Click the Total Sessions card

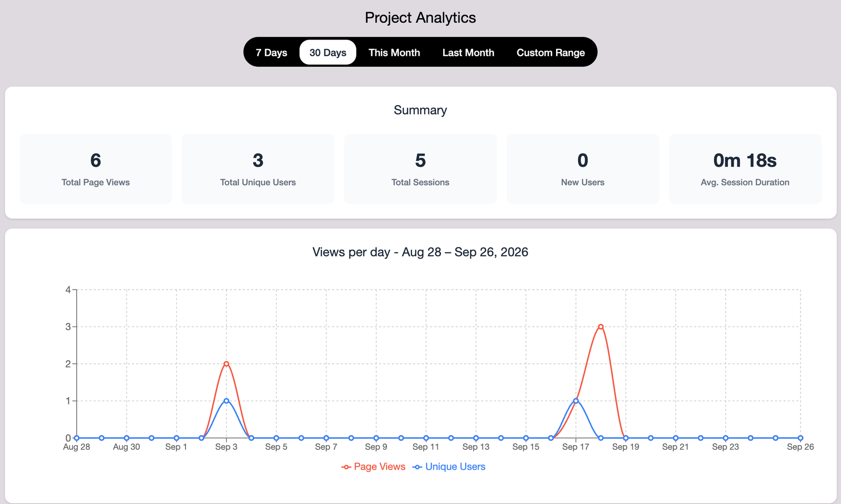coord(420,169)
